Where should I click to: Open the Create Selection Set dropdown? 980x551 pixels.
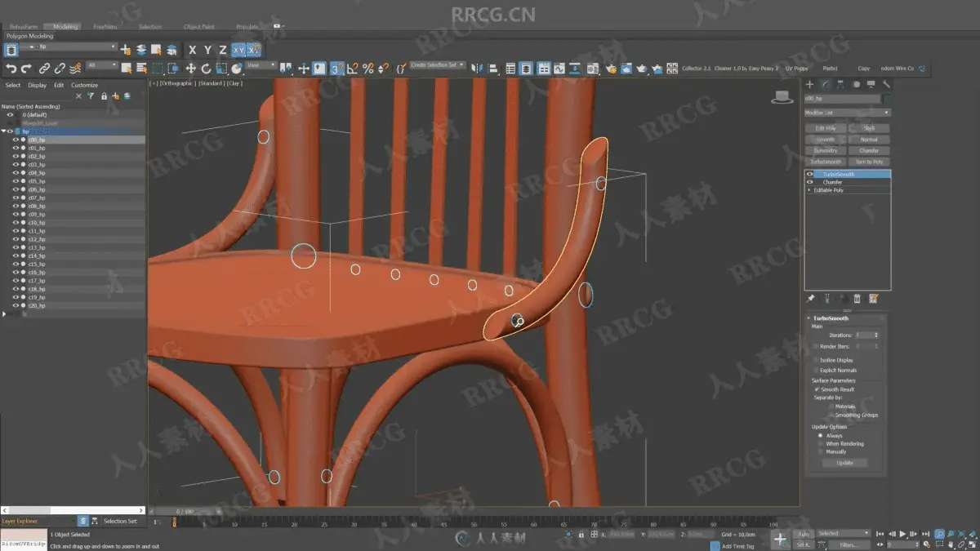(437, 65)
